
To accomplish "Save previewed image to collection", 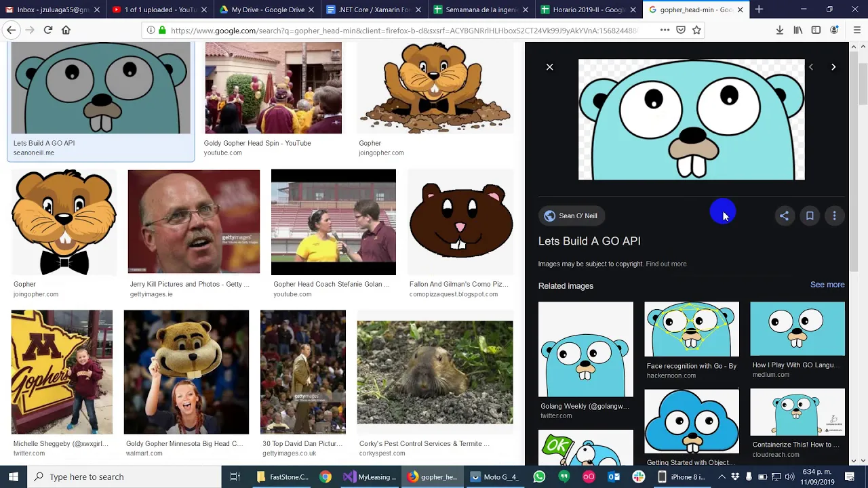I will (x=810, y=216).
